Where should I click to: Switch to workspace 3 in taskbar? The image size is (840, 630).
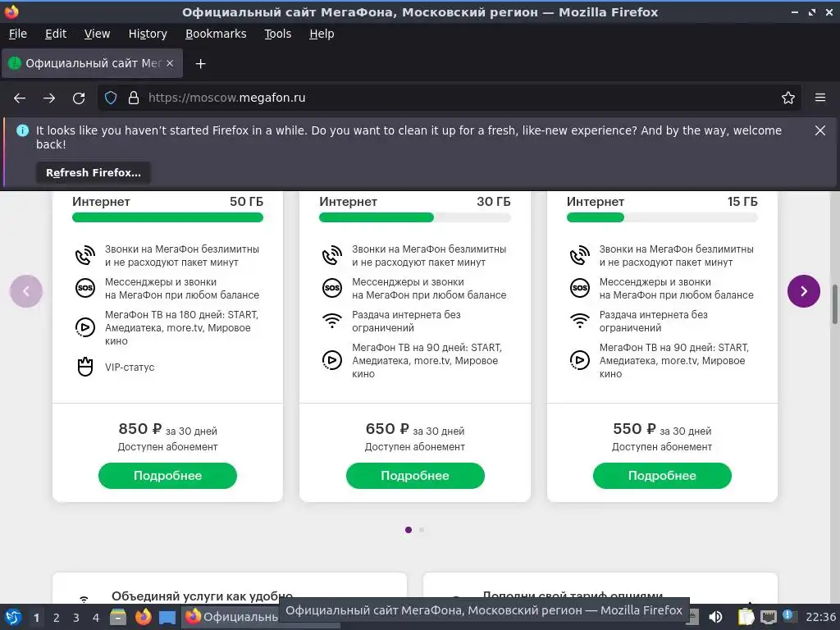(76, 618)
